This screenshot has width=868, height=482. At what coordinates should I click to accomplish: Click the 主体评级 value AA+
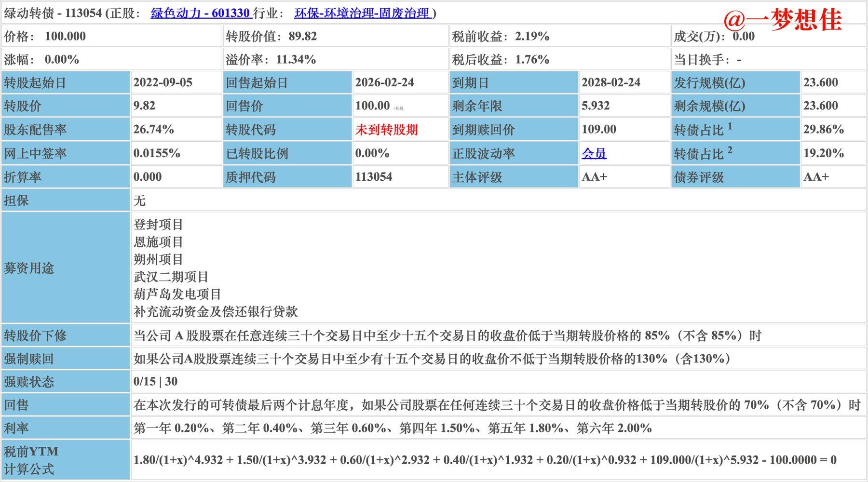tap(594, 177)
